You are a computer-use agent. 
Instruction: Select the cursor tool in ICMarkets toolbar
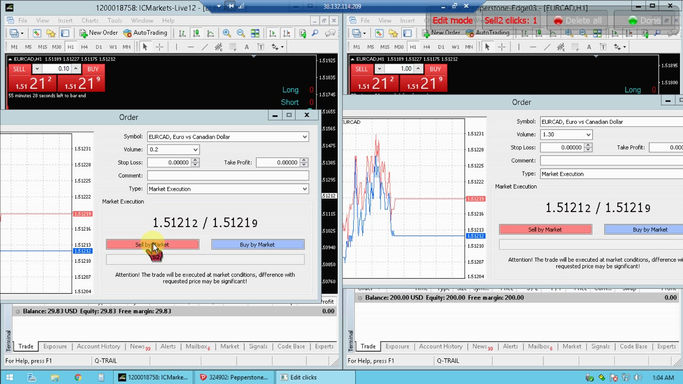(x=145, y=47)
